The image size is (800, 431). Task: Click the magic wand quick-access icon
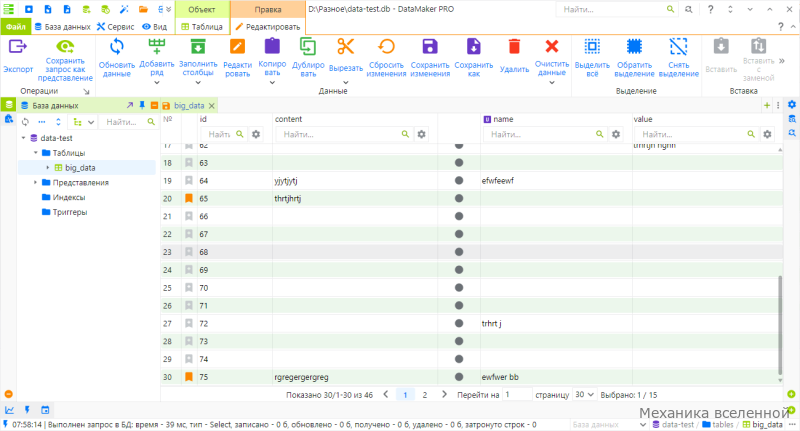124,9
